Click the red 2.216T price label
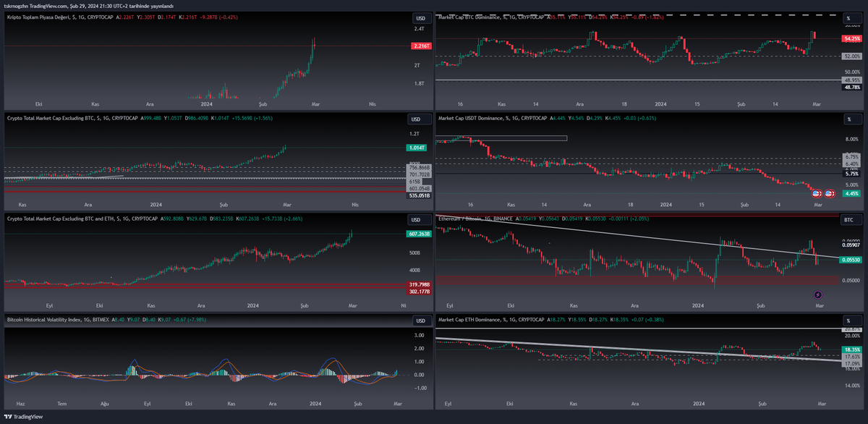 pos(420,46)
